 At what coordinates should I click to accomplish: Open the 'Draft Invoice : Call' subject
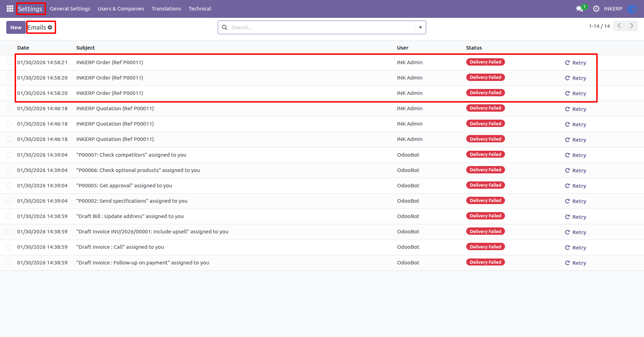(120, 247)
